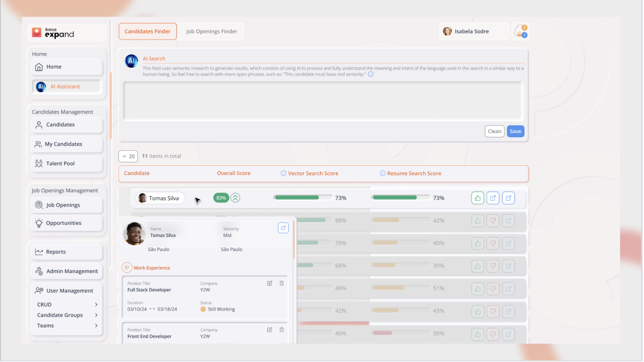Image resolution: width=644 pixels, height=362 pixels.
Task: Select the Candidates Finder tab
Action: (x=148, y=32)
